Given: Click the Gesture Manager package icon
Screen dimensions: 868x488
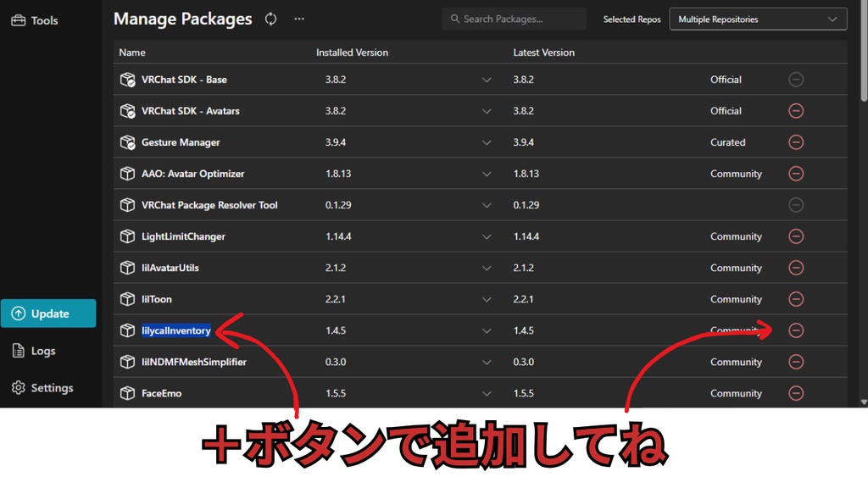Looking at the screenshot, I should click(128, 142).
